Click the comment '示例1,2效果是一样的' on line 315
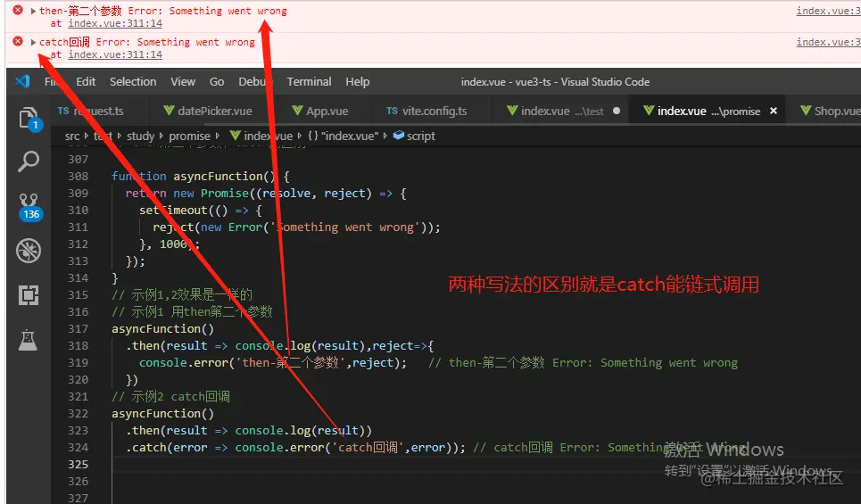This screenshot has width=861, height=504. 182,295
